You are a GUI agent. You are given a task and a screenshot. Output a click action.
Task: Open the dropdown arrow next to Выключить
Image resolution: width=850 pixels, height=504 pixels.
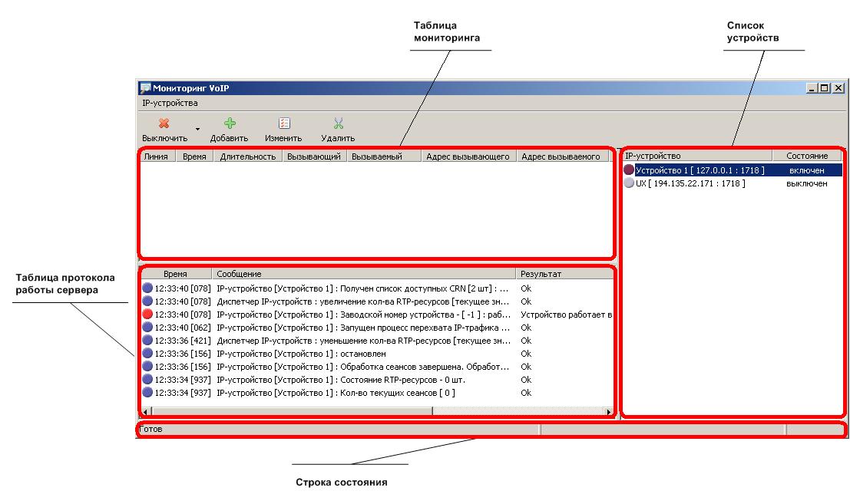point(197,129)
